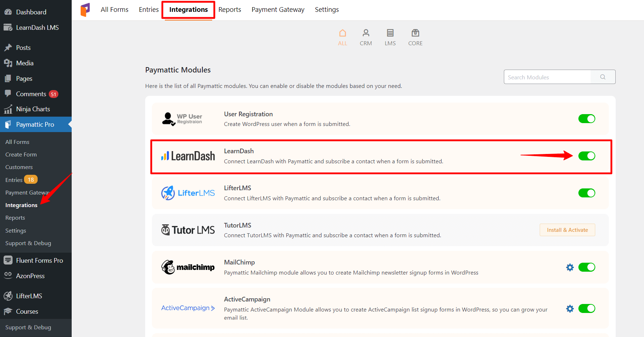Filter modules by CRM icon
This screenshot has width=644, height=337.
click(x=366, y=33)
